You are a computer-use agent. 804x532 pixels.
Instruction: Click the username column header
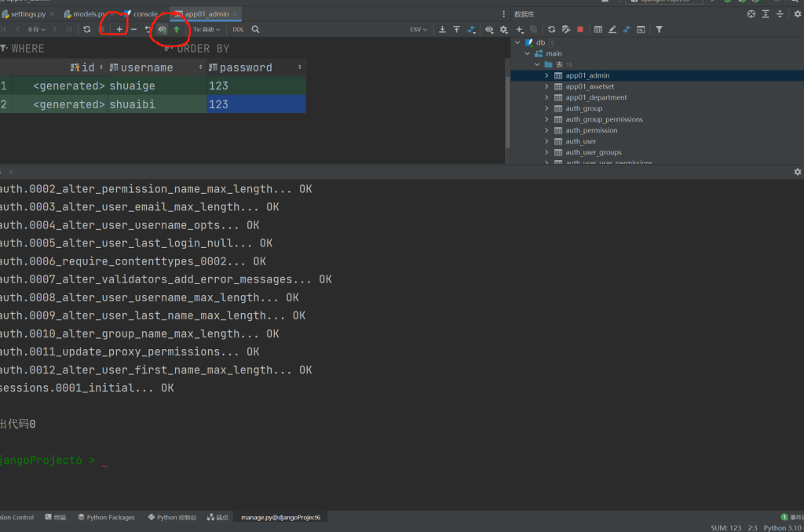146,67
